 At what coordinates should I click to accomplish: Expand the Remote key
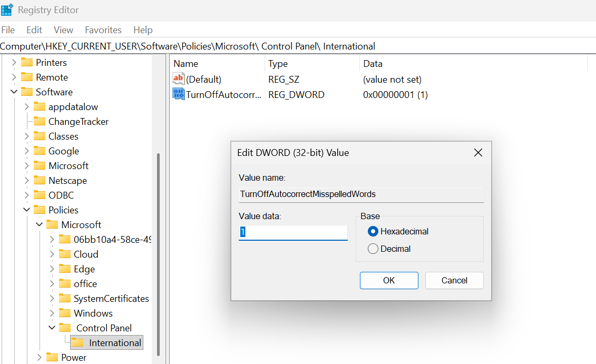[14, 77]
